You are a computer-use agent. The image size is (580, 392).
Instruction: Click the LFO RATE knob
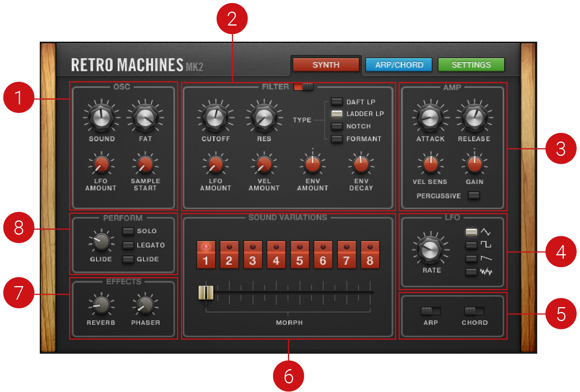(x=431, y=249)
